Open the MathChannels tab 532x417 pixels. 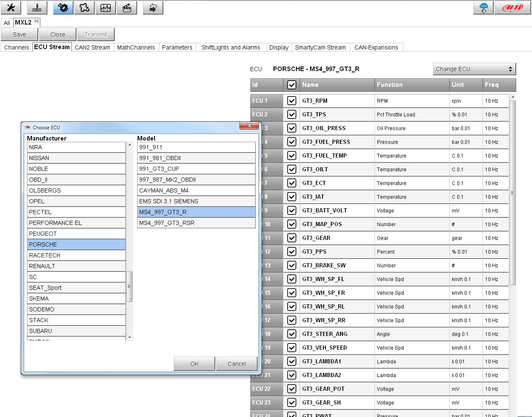click(136, 47)
